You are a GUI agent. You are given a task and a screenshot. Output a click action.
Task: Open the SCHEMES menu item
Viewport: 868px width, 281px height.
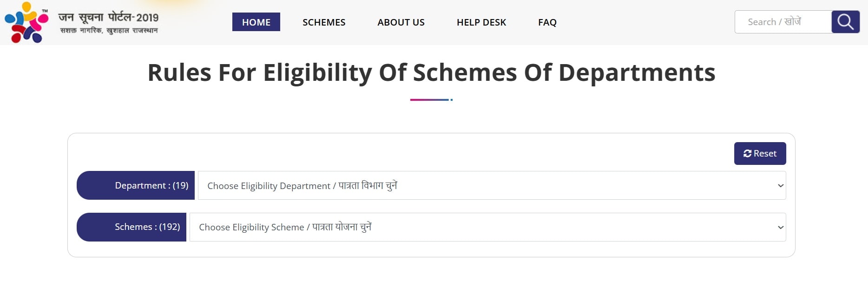(x=324, y=22)
